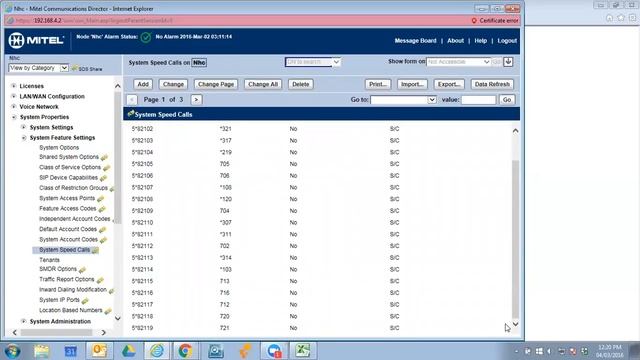Screen dimensions: 640x360
Task: Open Windows Start button
Action: coord(12,351)
